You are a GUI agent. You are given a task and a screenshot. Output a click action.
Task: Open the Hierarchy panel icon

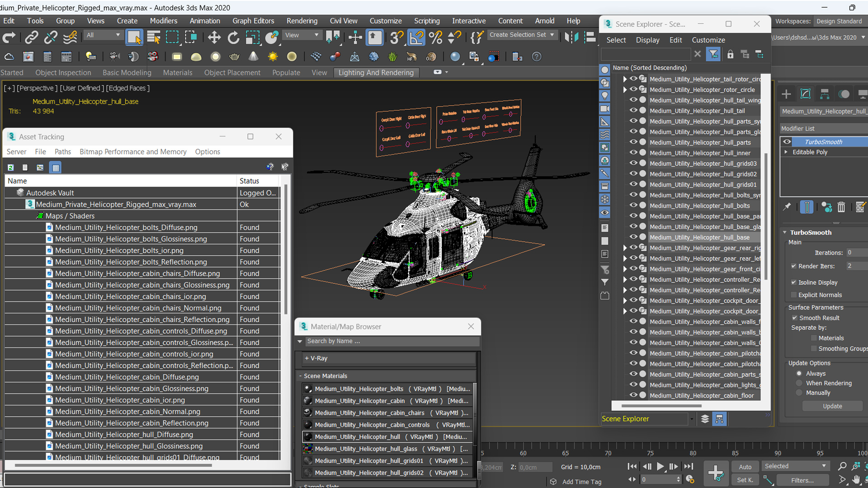coord(825,94)
